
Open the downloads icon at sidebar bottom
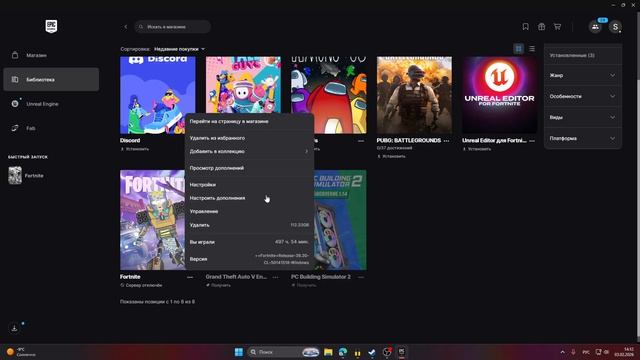tap(14, 328)
